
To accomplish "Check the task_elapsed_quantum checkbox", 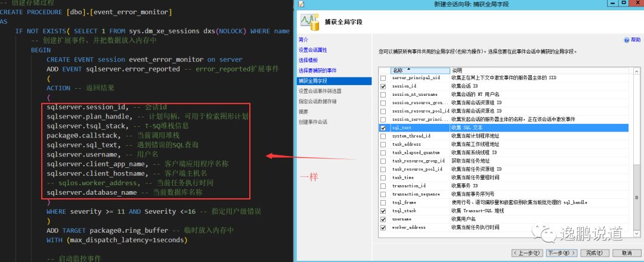I will click(x=383, y=152).
